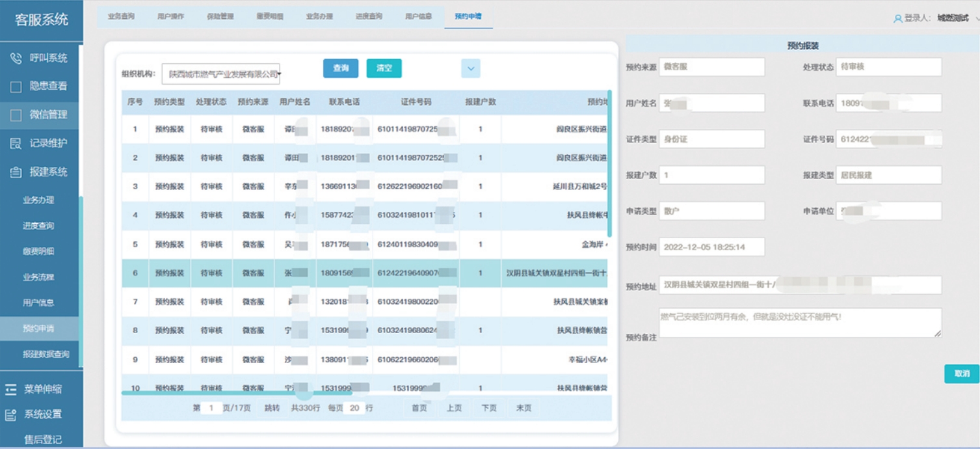This screenshot has width=980, height=449.
Task: Open 业务流程 in sidebar submenu
Action: tap(39, 277)
